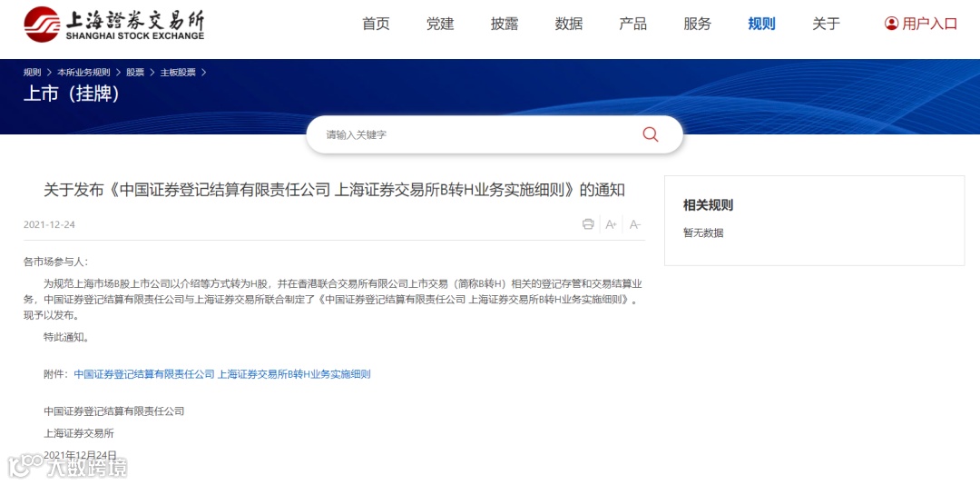Click the user profile icon beside 用户入口

[891, 24]
